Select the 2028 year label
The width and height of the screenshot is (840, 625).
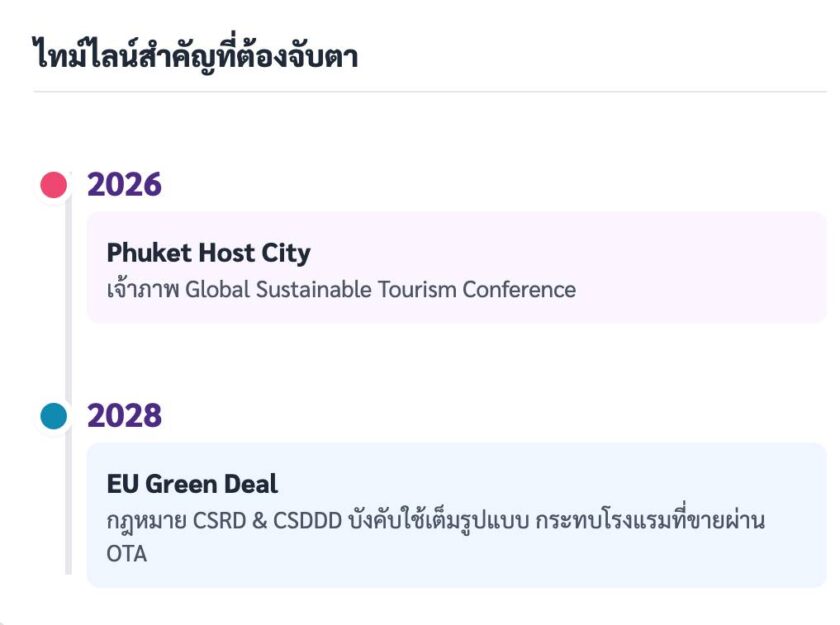pyautogui.click(x=124, y=416)
